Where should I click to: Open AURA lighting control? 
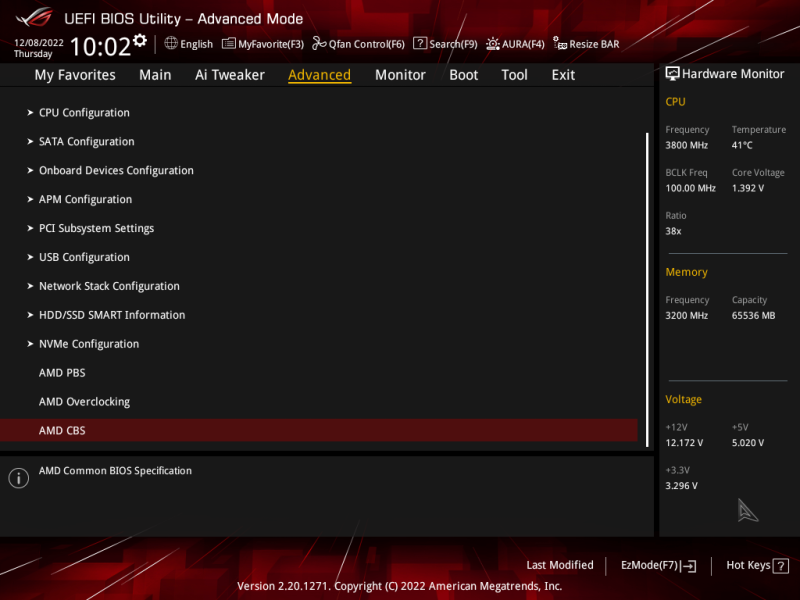coord(514,43)
